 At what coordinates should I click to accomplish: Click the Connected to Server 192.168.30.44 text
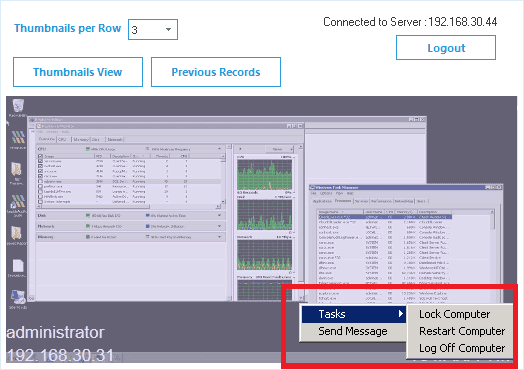(410, 22)
